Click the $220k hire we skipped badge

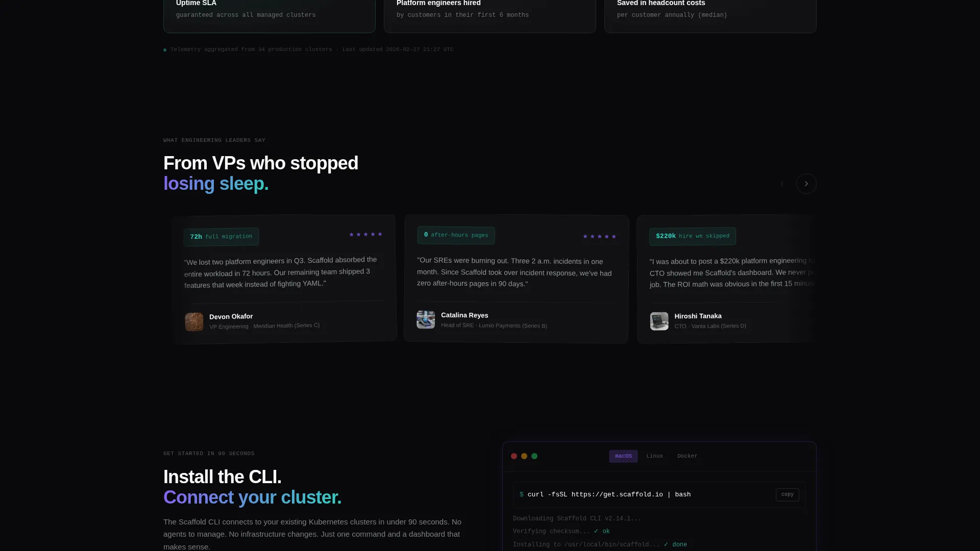pos(692,236)
